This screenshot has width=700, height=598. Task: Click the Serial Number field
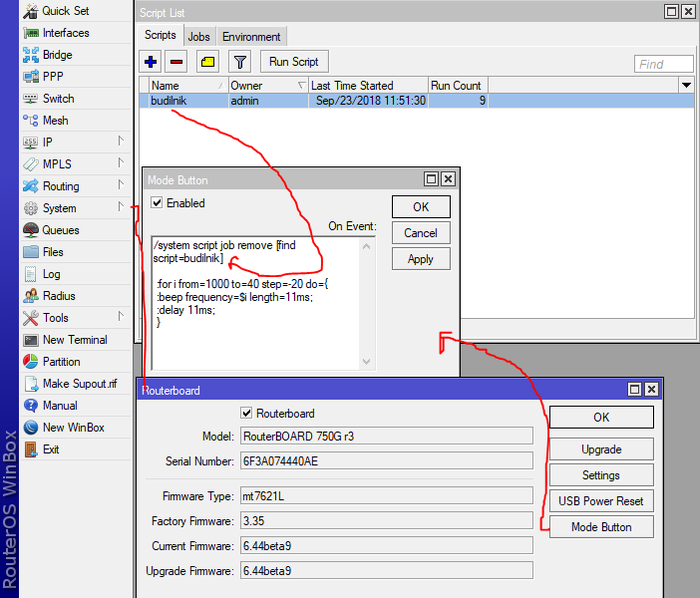coord(387,461)
